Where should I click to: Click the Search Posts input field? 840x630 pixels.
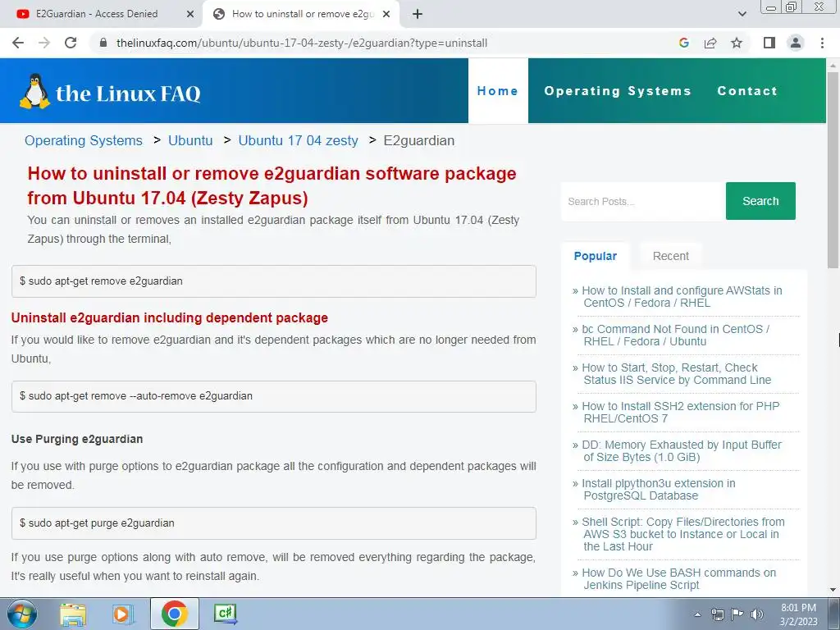[643, 202]
